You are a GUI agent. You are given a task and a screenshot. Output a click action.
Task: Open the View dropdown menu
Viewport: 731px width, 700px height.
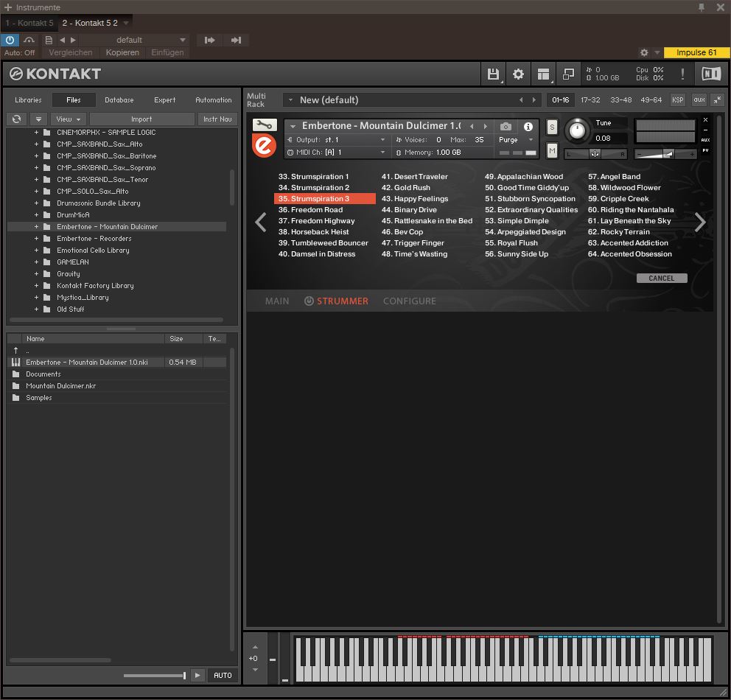(69, 119)
